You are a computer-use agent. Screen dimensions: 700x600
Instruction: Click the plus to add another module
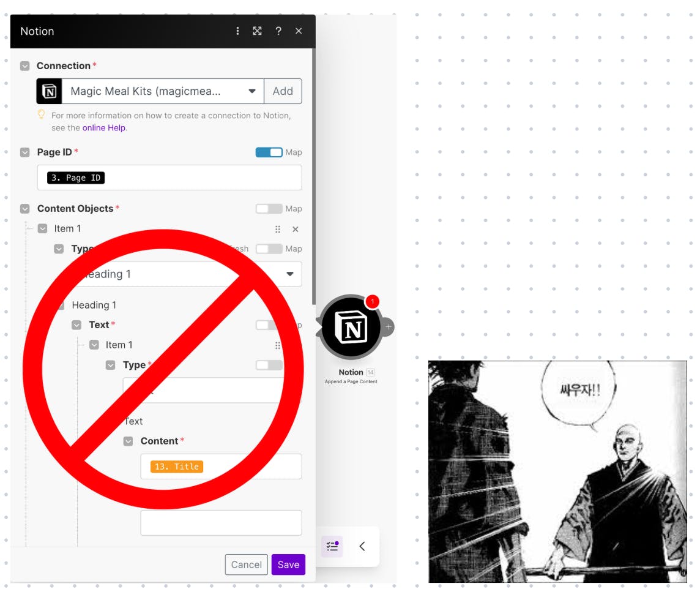[389, 327]
